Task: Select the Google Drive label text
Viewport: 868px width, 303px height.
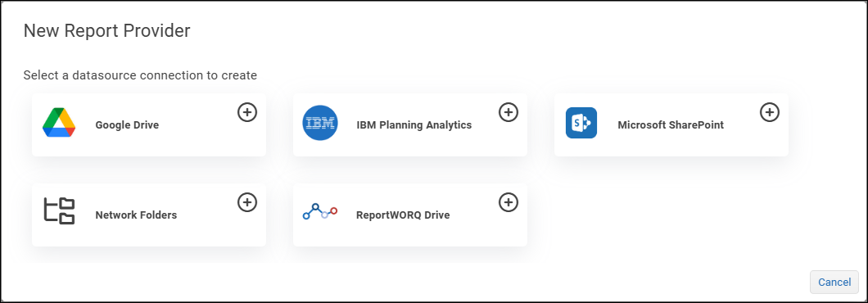Action: 127,125
